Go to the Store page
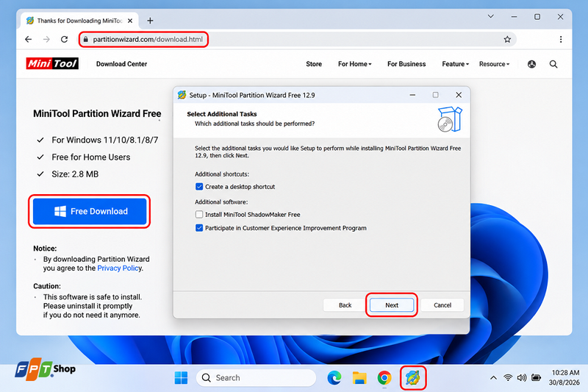This screenshot has height=392, width=588. click(314, 64)
